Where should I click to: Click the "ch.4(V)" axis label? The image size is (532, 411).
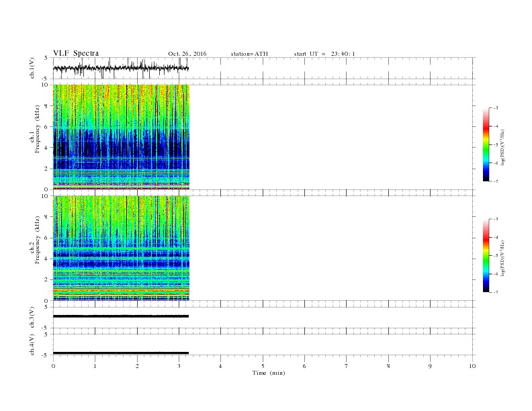tap(32, 345)
